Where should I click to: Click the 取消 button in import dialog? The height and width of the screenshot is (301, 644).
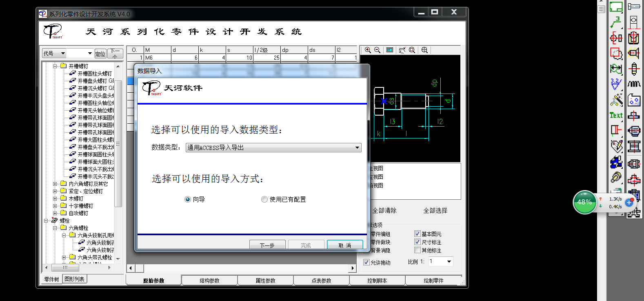(x=345, y=245)
